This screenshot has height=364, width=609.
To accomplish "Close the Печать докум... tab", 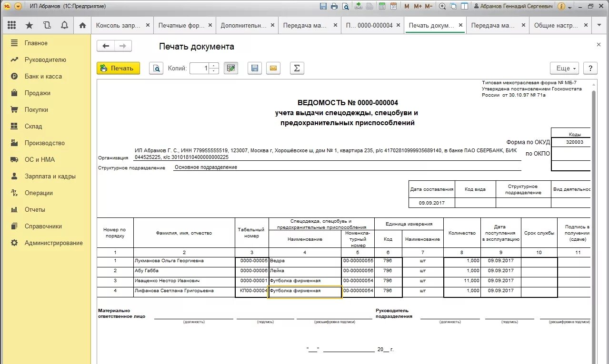I will pos(460,25).
